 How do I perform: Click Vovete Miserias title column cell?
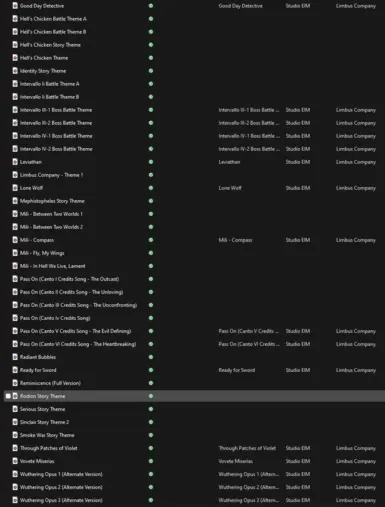point(236,461)
